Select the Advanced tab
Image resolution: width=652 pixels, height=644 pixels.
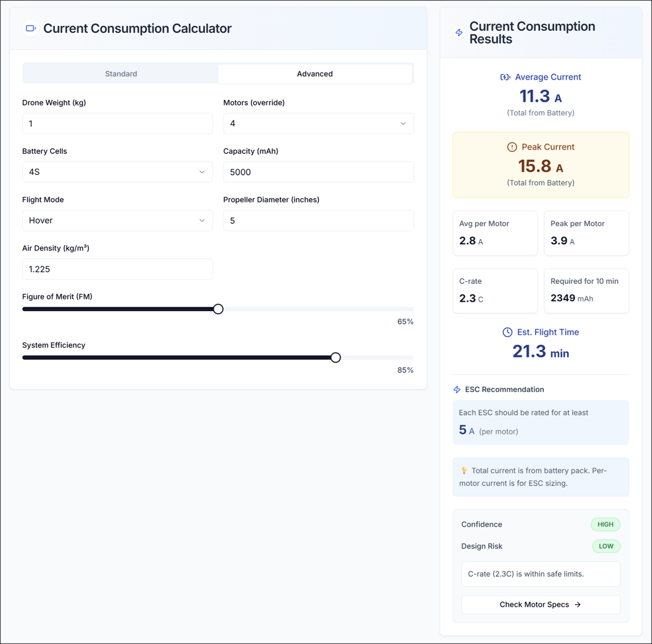pyautogui.click(x=314, y=74)
